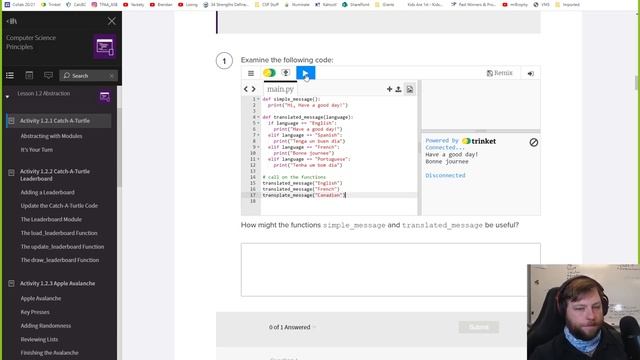Add a new file with the plus icon

[x=389, y=89]
